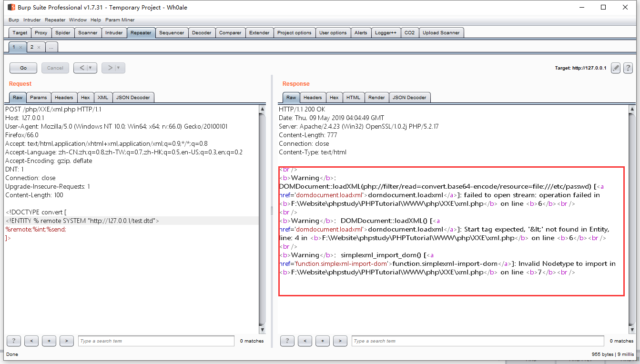Open response JSON Decoder view
Screen dimensions: 640x364
(x=410, y=97)
